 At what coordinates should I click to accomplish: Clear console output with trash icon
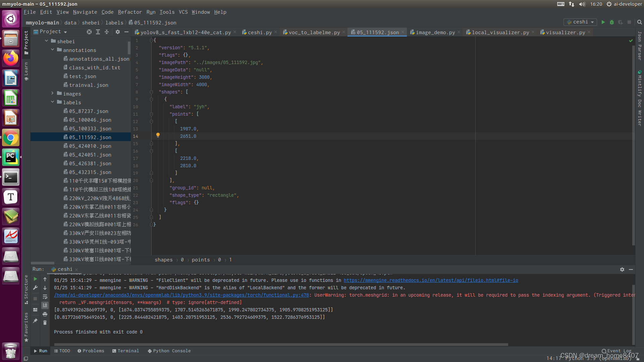pyautogui.click(x=45, y=323)
